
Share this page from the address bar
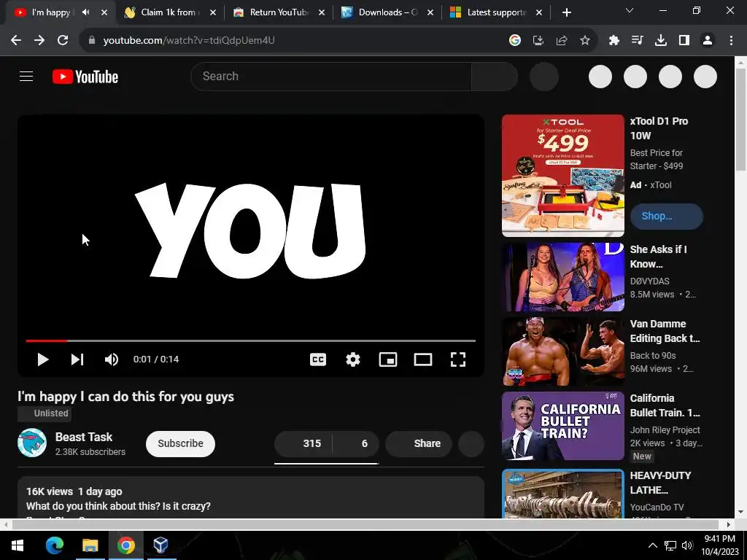tap(562, 41)
